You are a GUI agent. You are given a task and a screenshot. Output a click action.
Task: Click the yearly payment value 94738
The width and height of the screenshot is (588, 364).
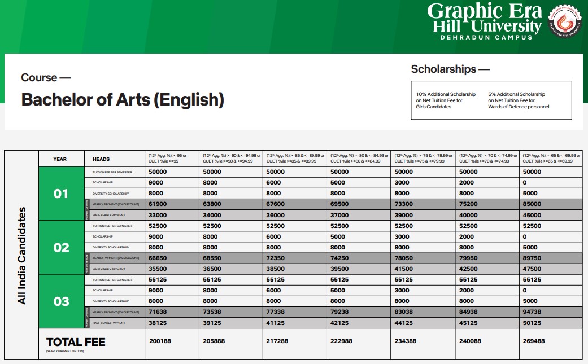click(x=533, y=312)
